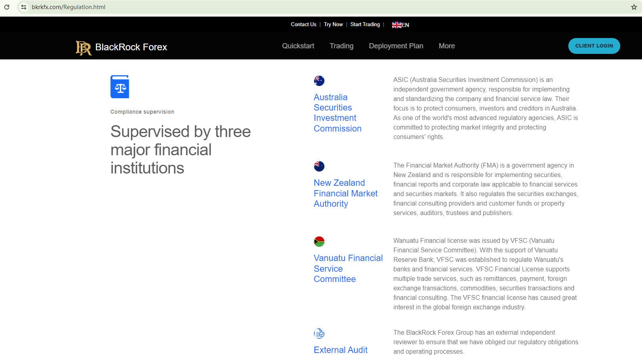This screenshot has width=642, height=364.
Task: Open Vanuatu Financial Service Committee heading
Action: point(348,269)
